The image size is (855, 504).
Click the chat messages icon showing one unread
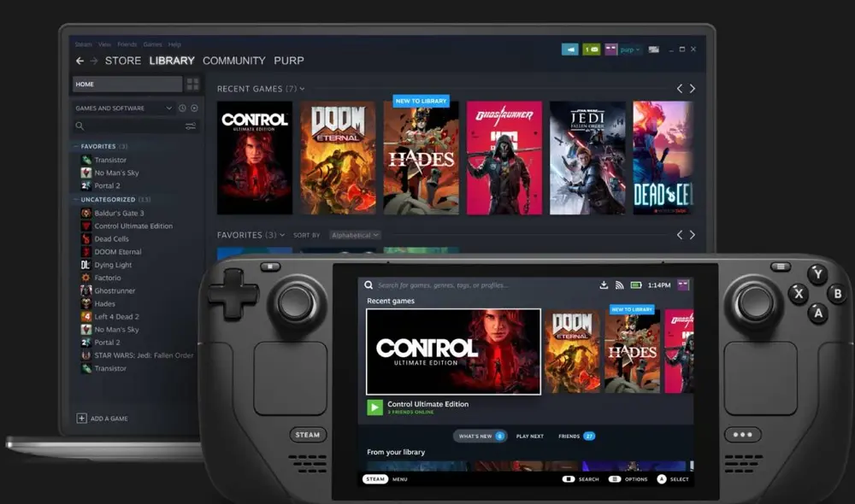coord(590,50)
